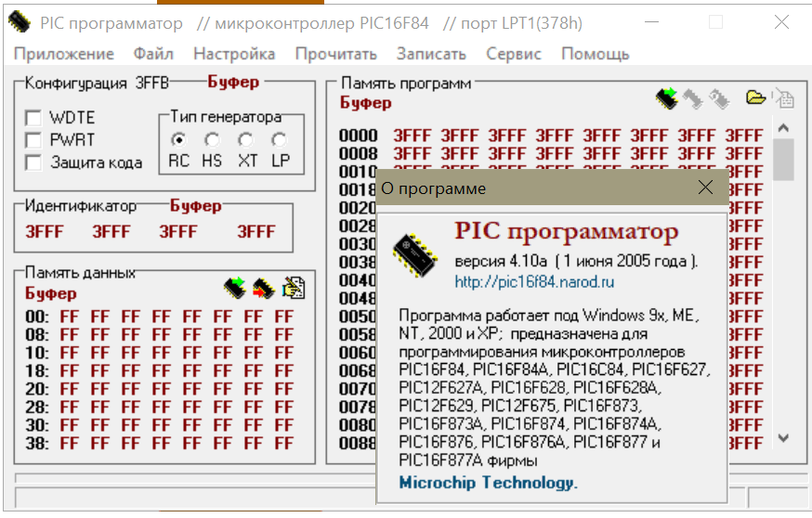Click the greyed verify program memory chip icon
The height and width of the screenshot is (518, 812).
(x=719, y=98)
